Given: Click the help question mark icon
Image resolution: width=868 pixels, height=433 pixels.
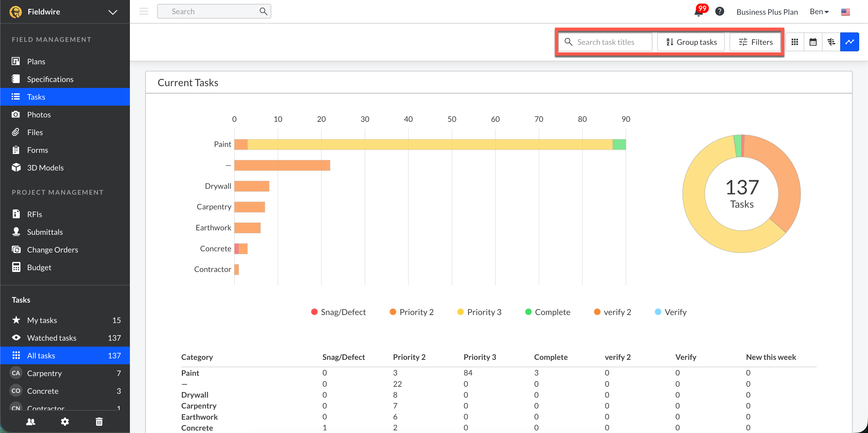Looking at the screenshot, I should pos(719,12).
